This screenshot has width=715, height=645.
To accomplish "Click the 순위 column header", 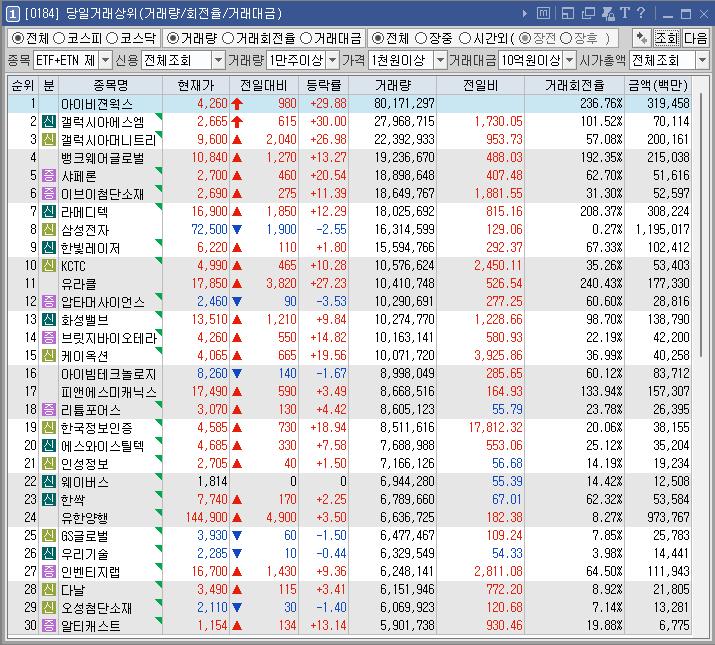I will [x=23, y=85].
